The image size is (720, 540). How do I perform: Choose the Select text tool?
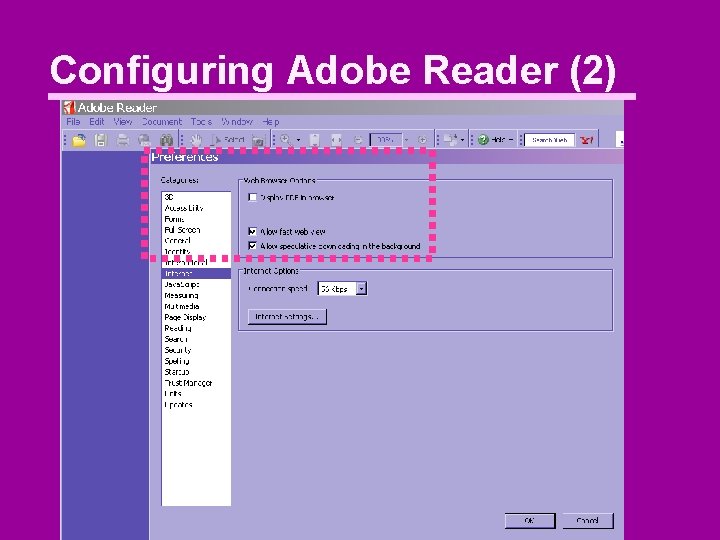228,140
